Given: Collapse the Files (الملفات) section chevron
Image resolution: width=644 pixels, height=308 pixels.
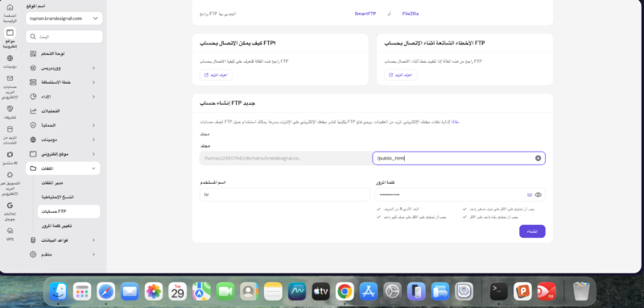Looking at the screenshot, I should click(x=93, y=169).
